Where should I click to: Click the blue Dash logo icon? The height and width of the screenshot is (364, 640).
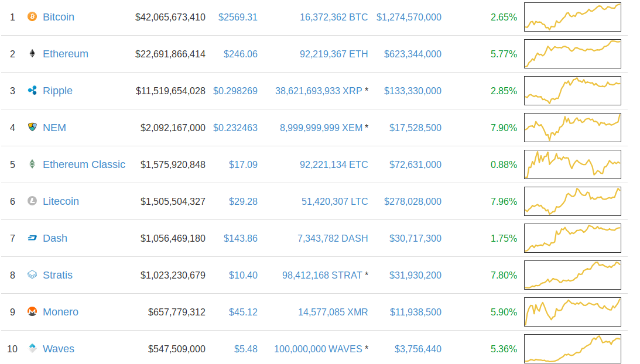click(x=32, y=238)
